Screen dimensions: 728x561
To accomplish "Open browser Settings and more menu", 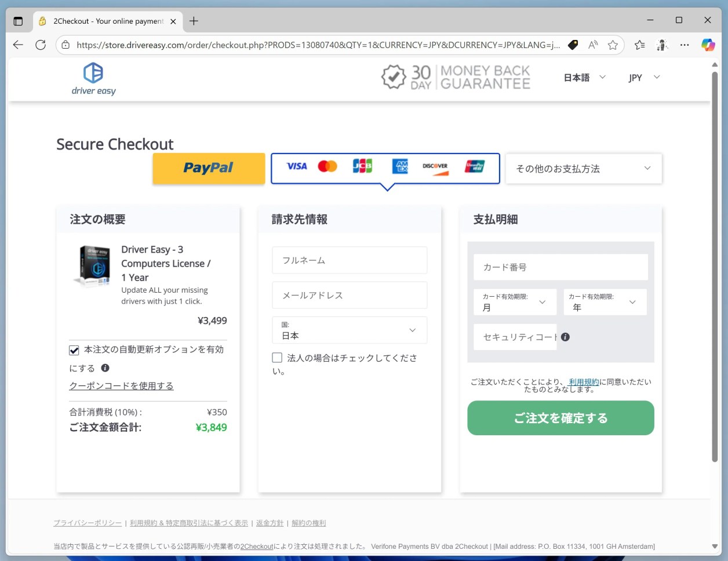I will pyautogui.click(x=685, y=45).
